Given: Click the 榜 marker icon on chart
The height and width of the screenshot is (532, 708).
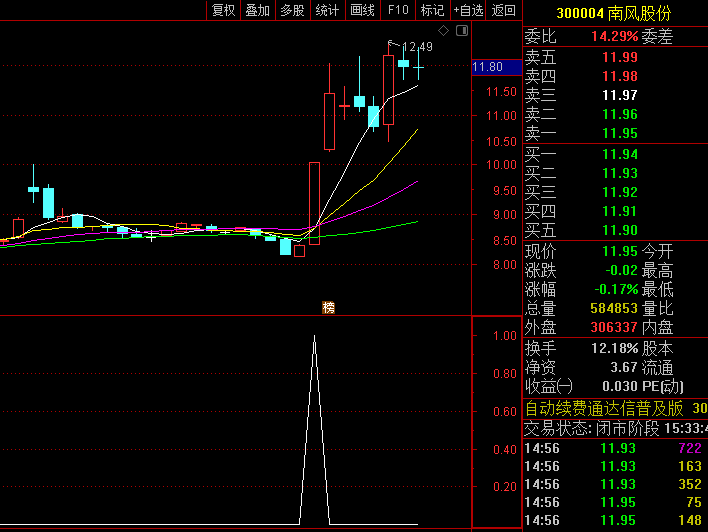Looking at the screenshot, I should 328,307.
